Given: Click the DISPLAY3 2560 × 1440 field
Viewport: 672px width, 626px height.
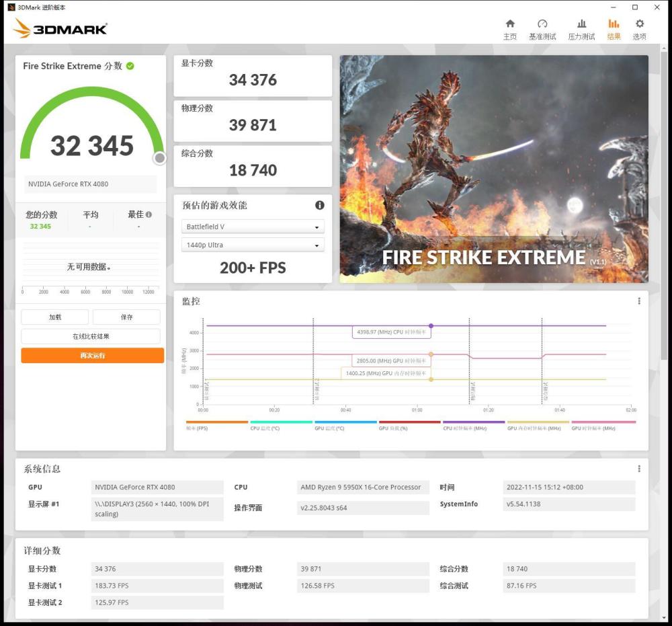Looking at the screenshot, I should (x=157, y=509).
